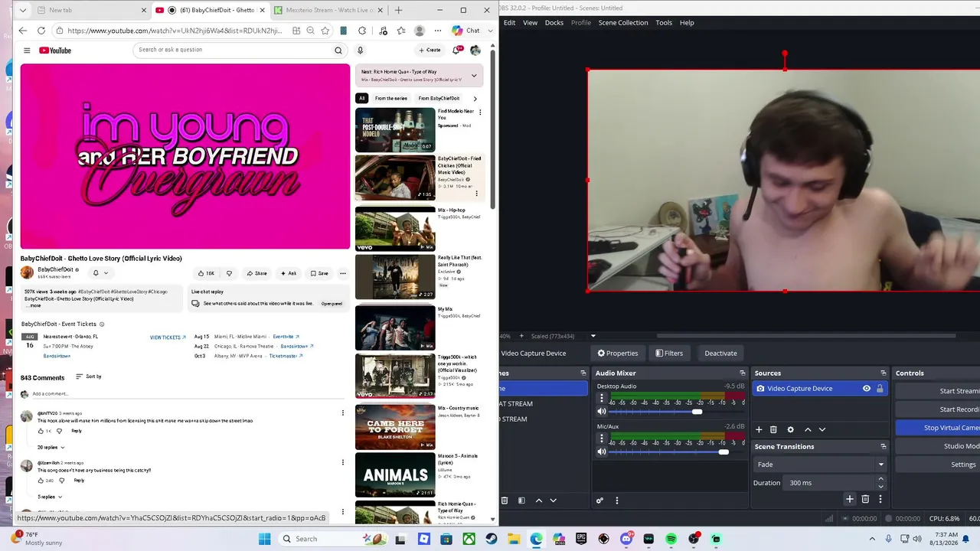
Task: Toggle visibility of Video Capture Device source
Action: pyautogui.click(x=867, y=389)
